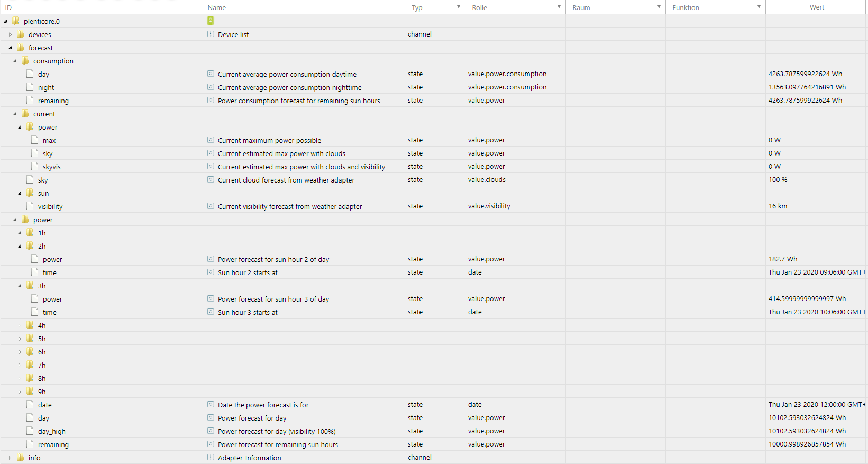
Task: Click value 10000.998926857854 Wh
Action: (x=807, y=444)
